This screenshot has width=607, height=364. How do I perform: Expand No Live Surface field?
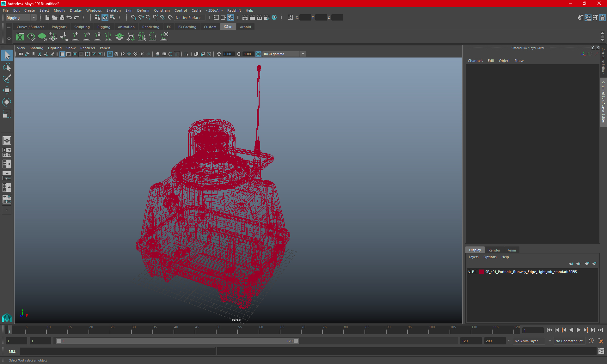pyautogui.click(x=190, y=18)
